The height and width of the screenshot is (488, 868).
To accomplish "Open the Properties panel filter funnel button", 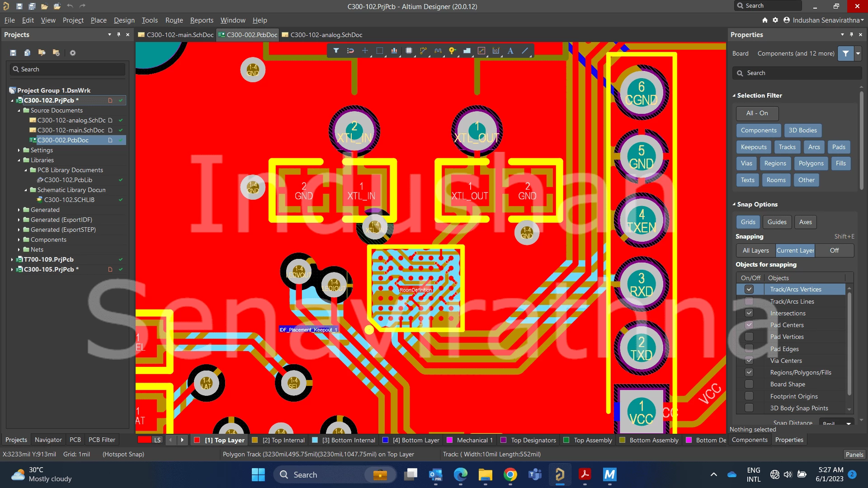I will coord(845,53).
